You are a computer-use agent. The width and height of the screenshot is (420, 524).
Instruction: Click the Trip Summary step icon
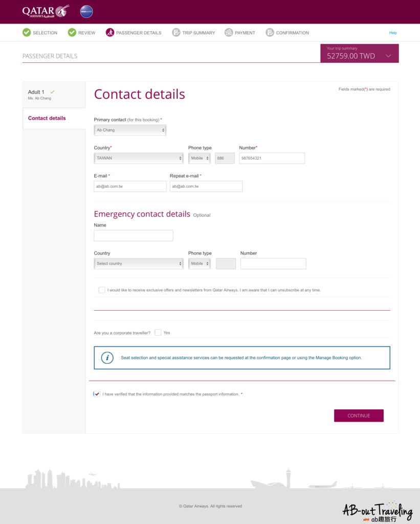click(176, 33)
